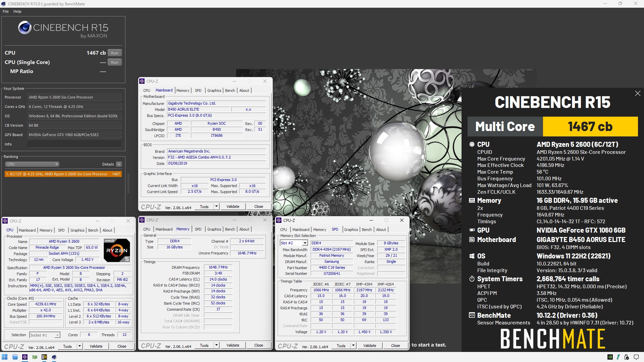
Task: Switch to About tab in Memory CPU-Z window
Action: [244, 229]
